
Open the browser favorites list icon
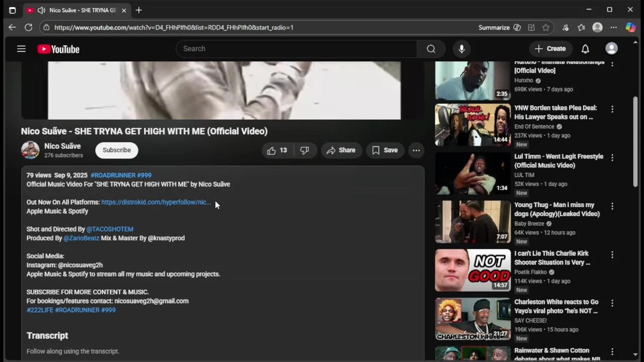click(582, 28)
